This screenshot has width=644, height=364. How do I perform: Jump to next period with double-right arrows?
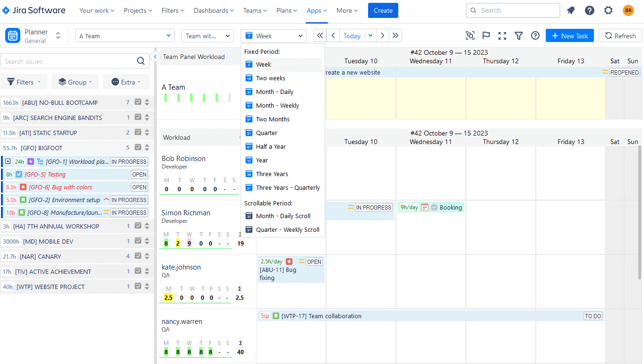(395, 36)
